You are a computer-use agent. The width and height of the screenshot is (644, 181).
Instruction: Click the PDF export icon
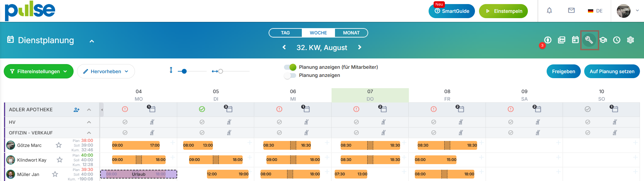[x=562, y=40]
